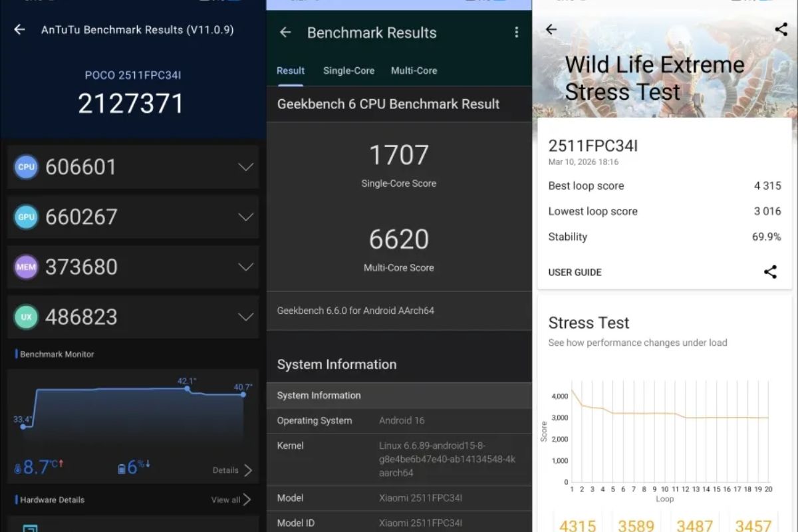Viewport: 798px width, 532px height.
Task: Expand the GPU score 660267
Action: point(246,217)
